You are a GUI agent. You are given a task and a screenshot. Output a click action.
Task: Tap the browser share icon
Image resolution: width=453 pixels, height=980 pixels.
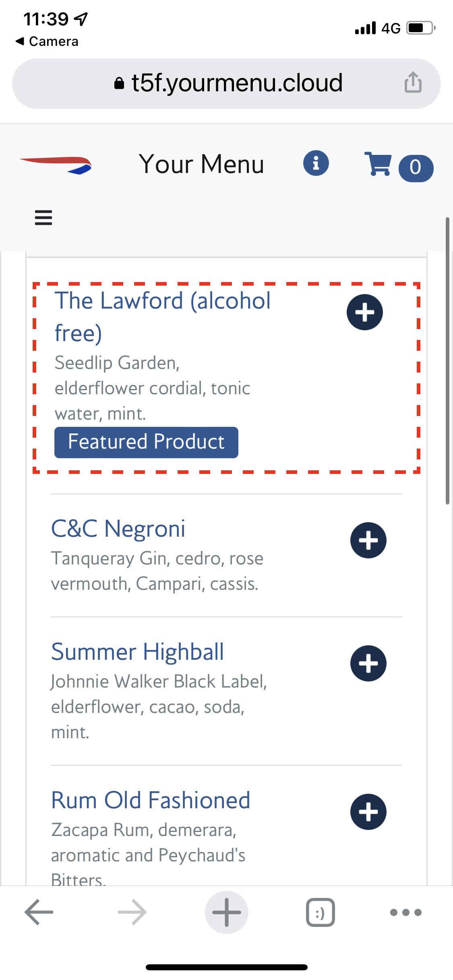pos(413,83)
